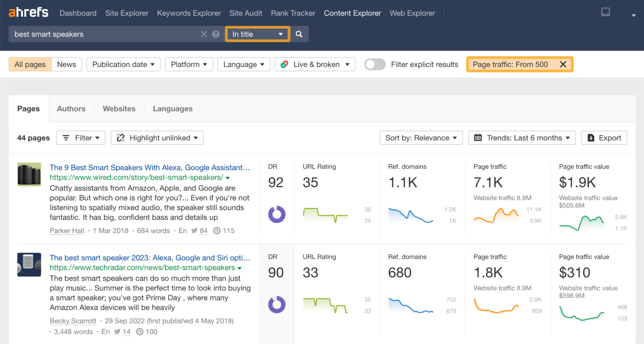Click the All pages filter pill

pos(30,64)
